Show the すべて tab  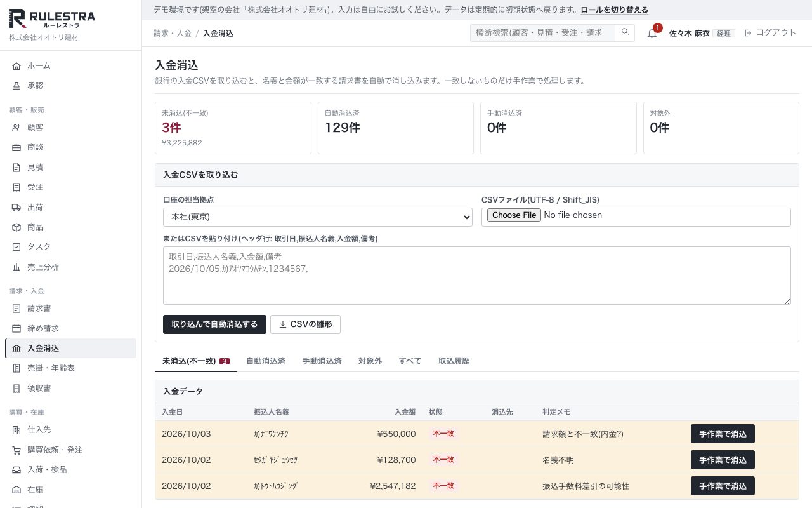click(410, 361)
